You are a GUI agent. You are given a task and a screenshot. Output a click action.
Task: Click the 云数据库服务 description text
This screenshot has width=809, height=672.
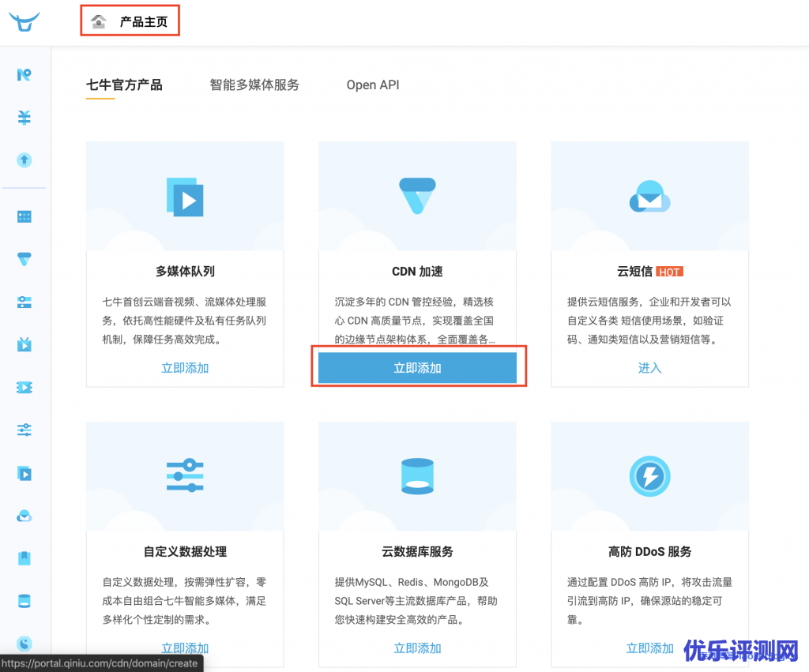(416, 601)
